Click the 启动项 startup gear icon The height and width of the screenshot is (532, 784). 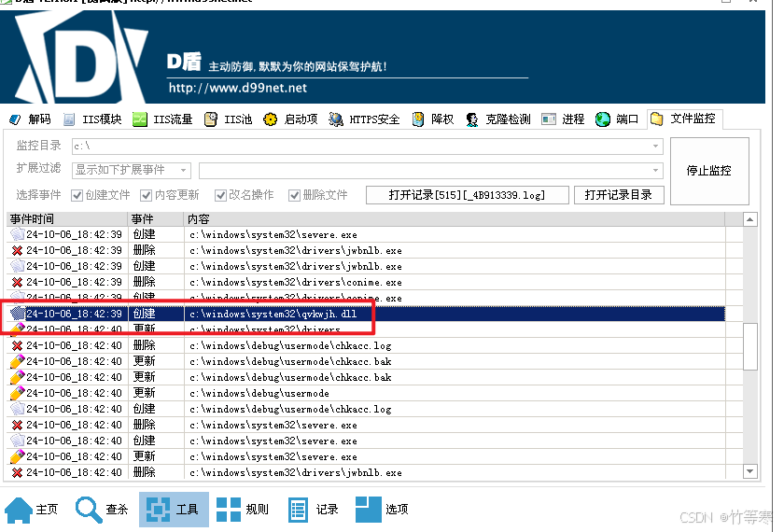(270, 119)
